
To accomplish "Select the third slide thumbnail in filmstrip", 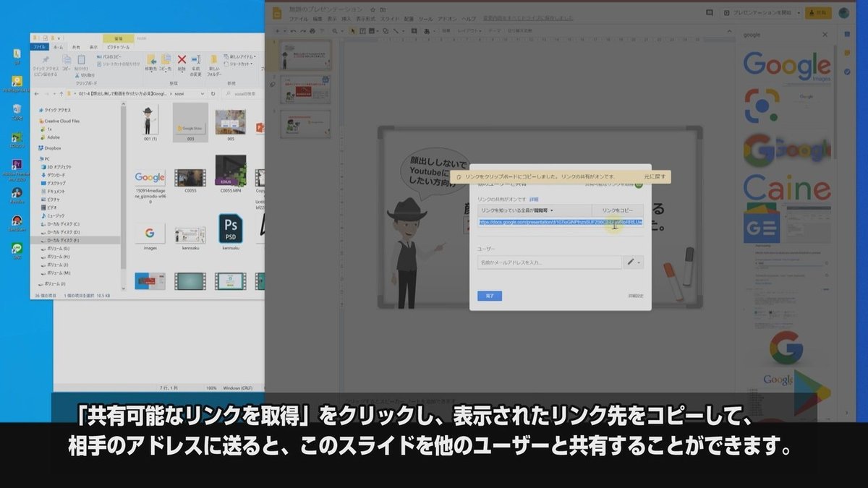I will (x=305, y=124).
